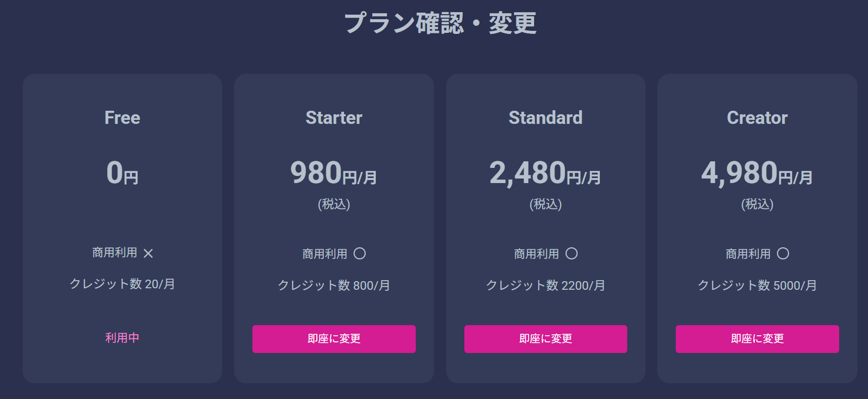The height and width of the screenshot is (399, 868).
Task: Click the クレジット数 5000/月 text
Action: click(x=757, y=286)
